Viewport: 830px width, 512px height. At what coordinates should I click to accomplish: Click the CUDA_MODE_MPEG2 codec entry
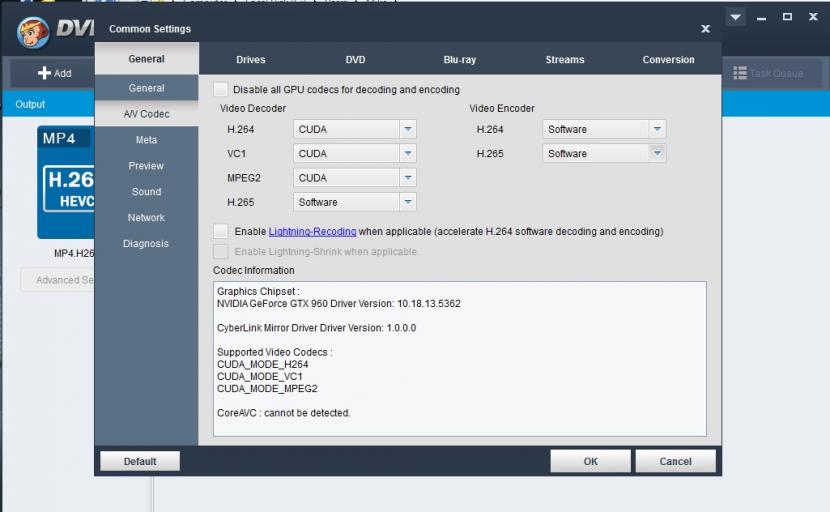pos(267,389)
